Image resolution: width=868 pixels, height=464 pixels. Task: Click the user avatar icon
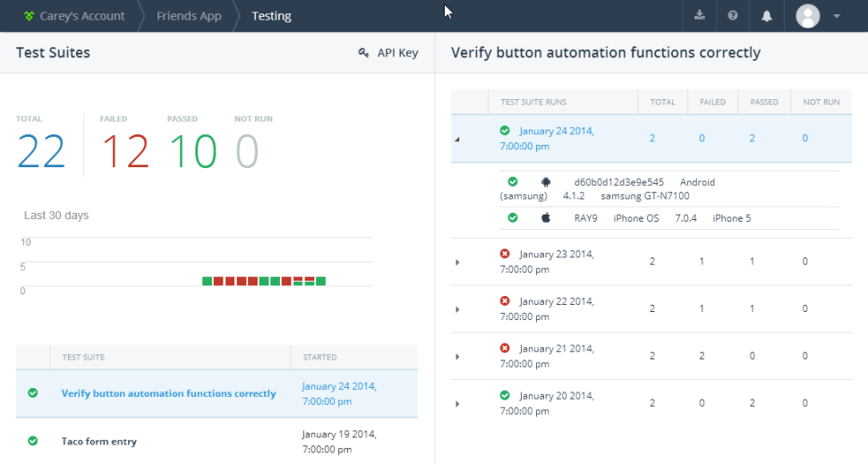coord(808,16)
